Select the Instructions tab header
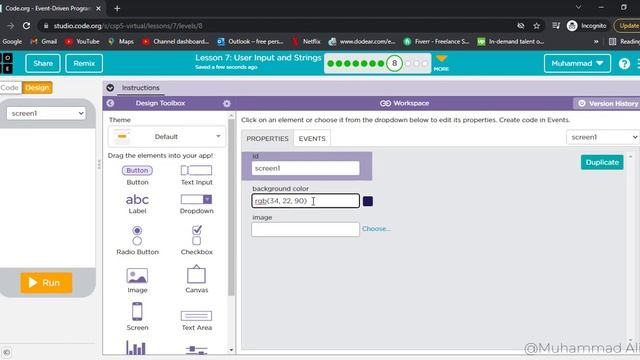 140,88
